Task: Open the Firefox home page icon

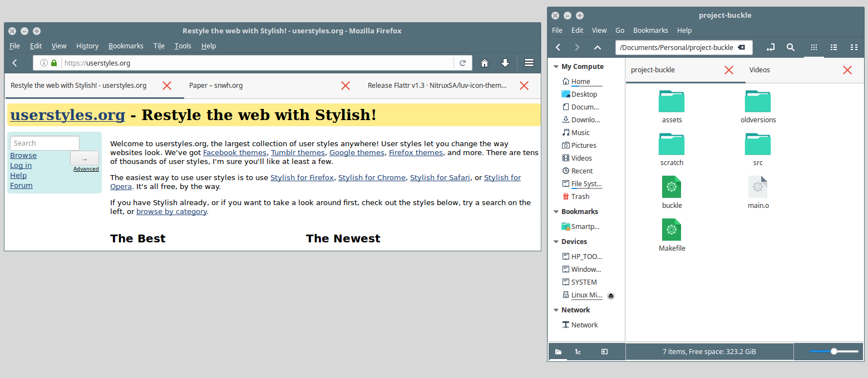Action: click(x=485, y=63)
